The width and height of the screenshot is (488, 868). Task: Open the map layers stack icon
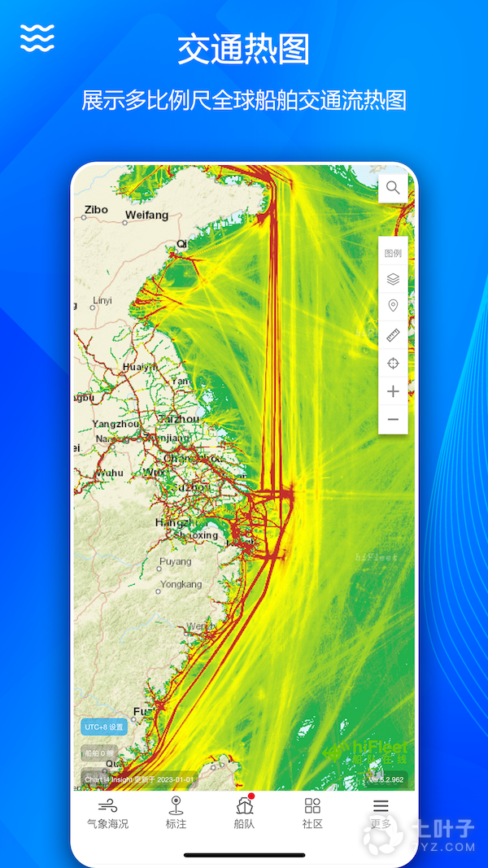pyautogui.click(x=393, y=279)
